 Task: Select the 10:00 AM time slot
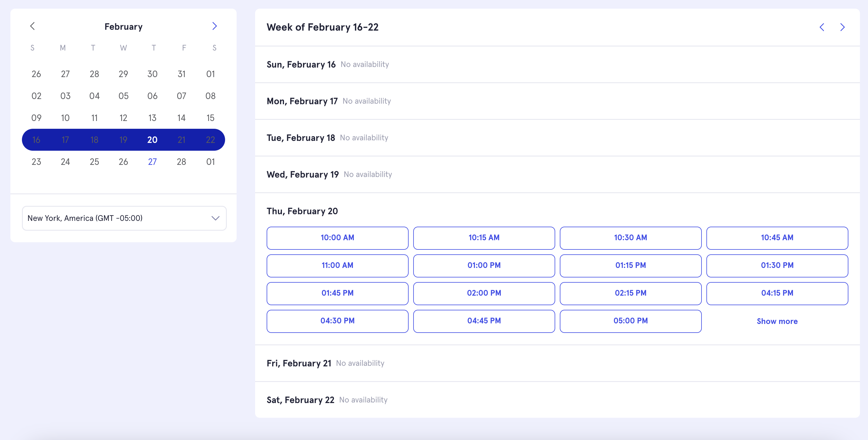pos(337,238)
